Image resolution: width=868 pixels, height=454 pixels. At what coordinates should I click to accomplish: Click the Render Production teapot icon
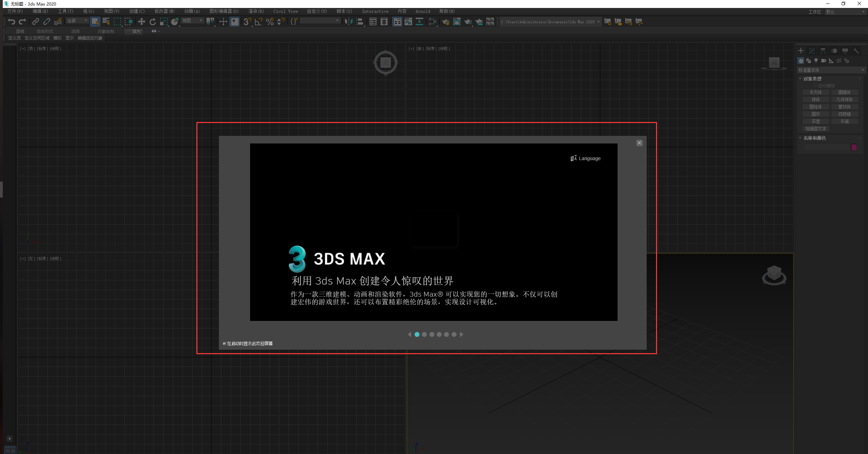468,21
